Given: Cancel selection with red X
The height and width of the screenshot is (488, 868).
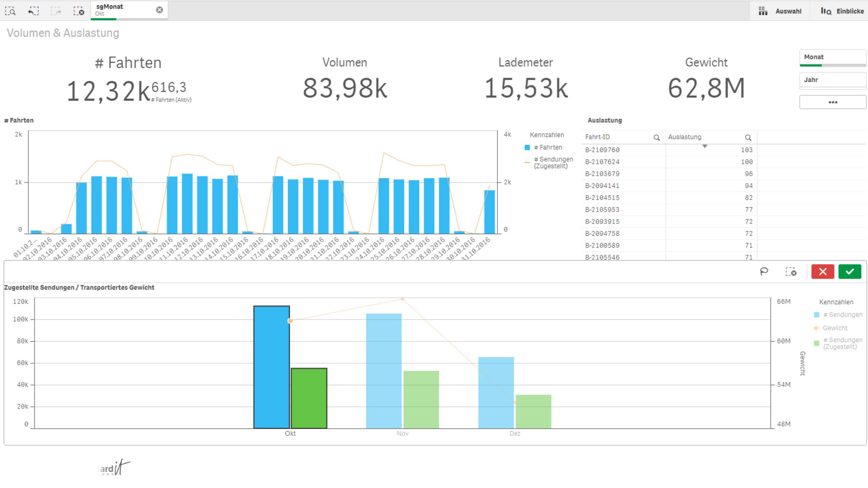Looking at the screenshot, I should point(823,271).
